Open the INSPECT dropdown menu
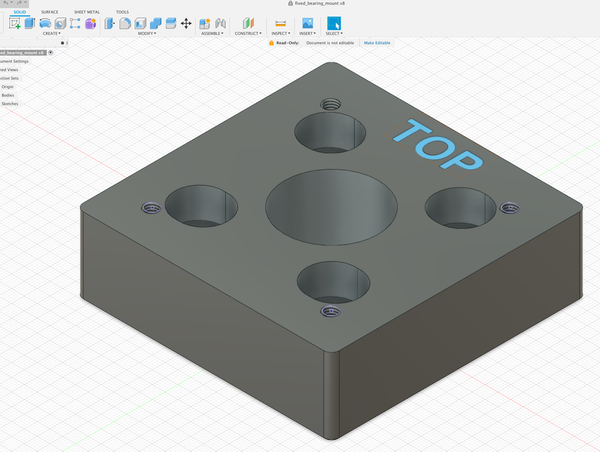Viewport: 600px width, 452px height. click(280, 33)
